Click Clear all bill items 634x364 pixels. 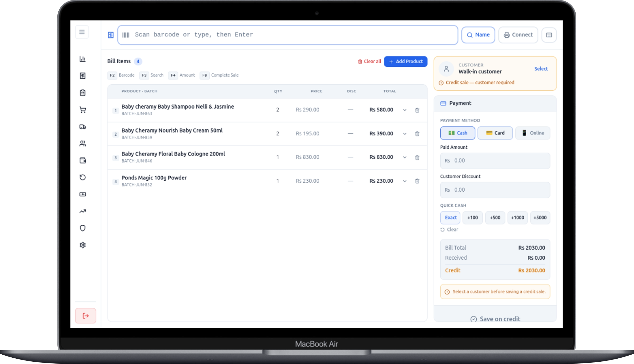point(369,61)
